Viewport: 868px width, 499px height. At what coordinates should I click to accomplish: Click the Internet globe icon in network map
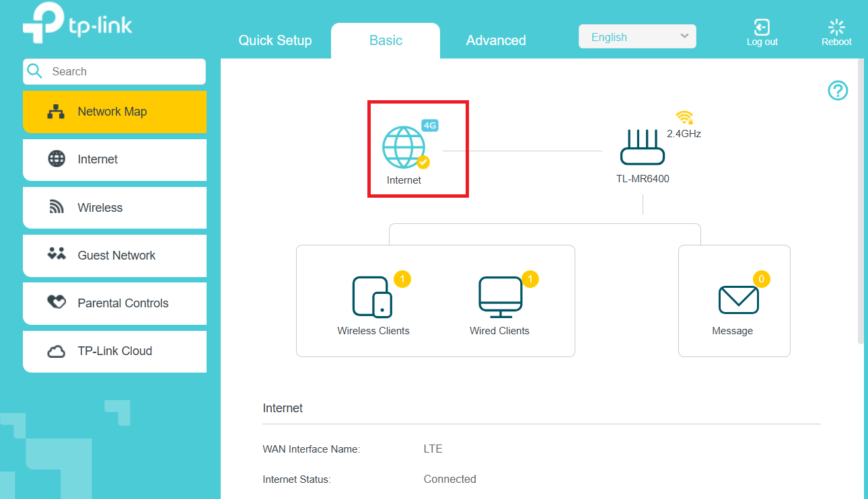pos(404,147)
